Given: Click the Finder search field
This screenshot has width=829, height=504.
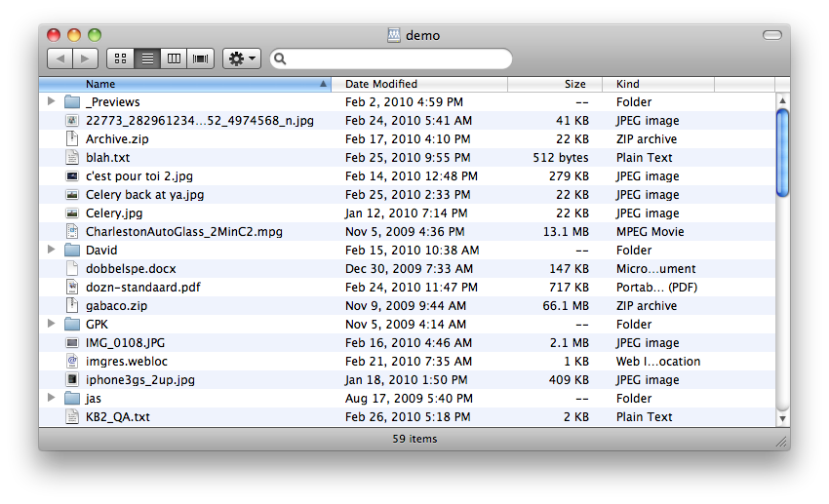Looking at the screenshot, I should 391,58.
